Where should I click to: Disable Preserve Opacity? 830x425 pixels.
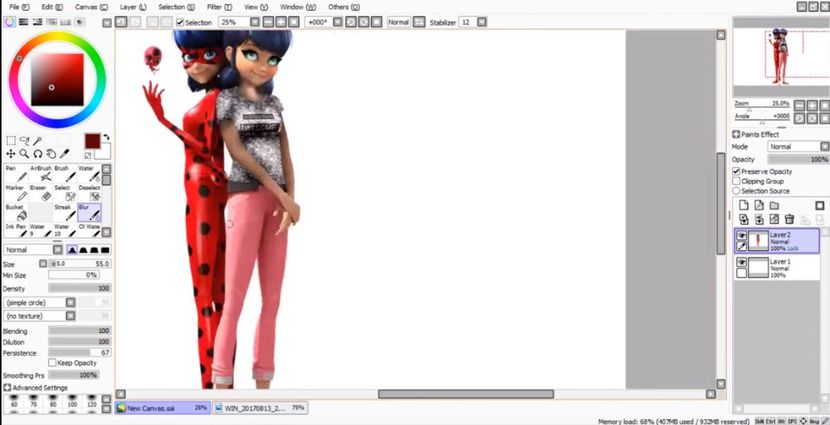[x=736, y=171]
